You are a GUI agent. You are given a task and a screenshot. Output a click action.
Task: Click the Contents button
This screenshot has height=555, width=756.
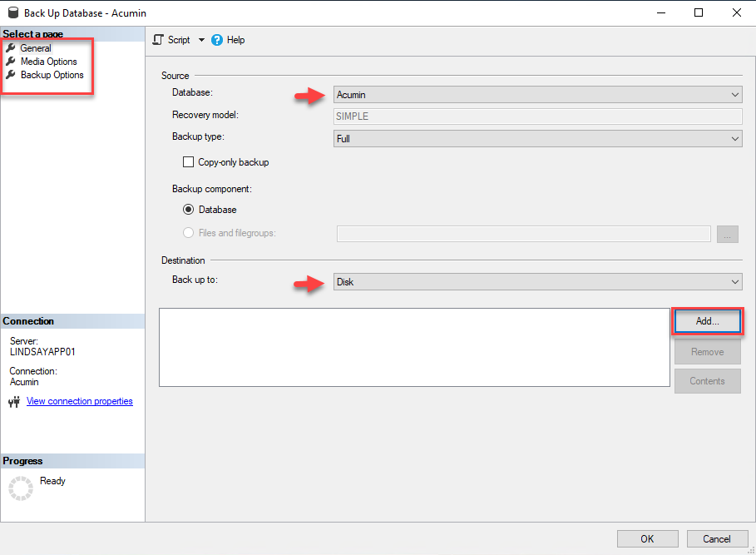(707, 381)
